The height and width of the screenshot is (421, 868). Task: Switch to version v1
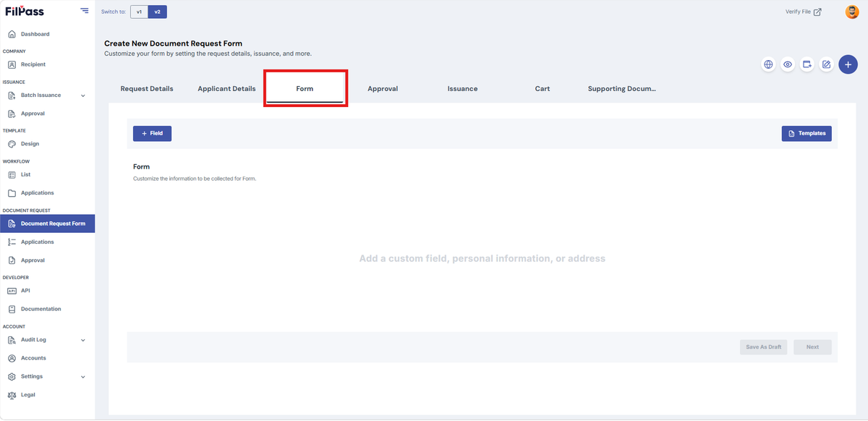click(x=139, y=12)
